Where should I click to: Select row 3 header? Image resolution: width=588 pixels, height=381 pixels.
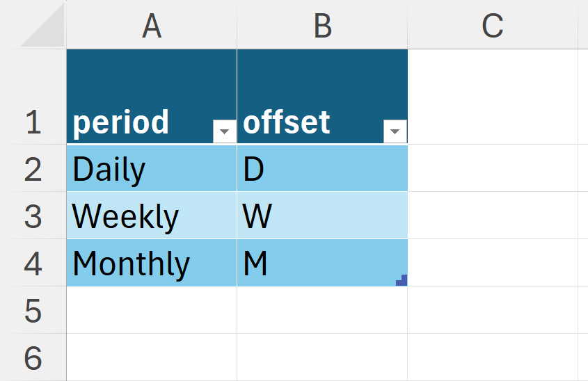tap(33, 216)
